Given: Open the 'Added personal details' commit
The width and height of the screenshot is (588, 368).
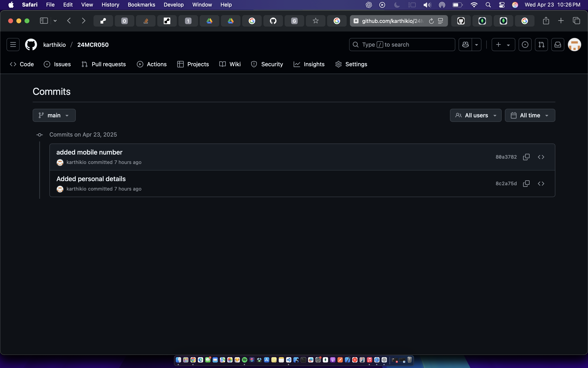Looking at the screenshot, I should pyautogui.click(x=91, y=179).
